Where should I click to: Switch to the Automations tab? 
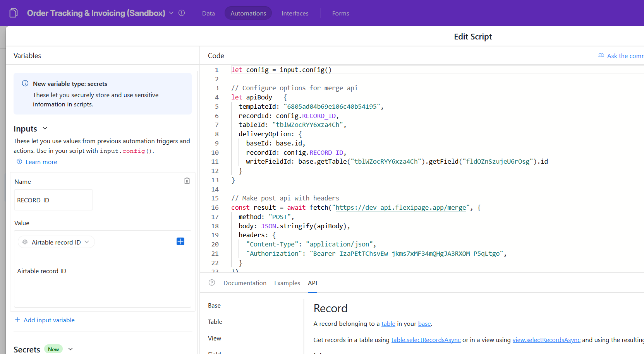pyautogui.click(x=248, y=13)
